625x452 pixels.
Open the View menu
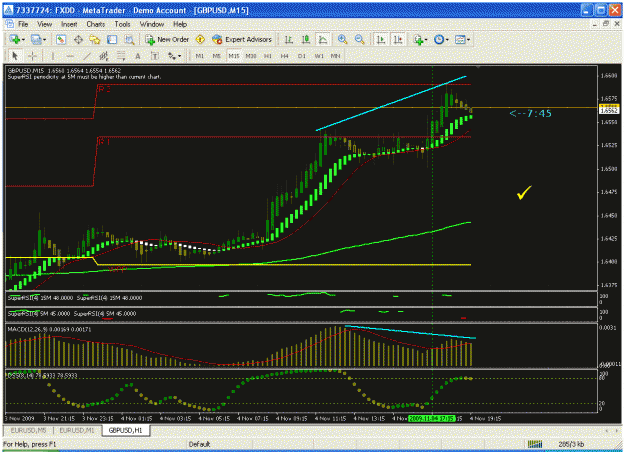click(x=45, y=24)
